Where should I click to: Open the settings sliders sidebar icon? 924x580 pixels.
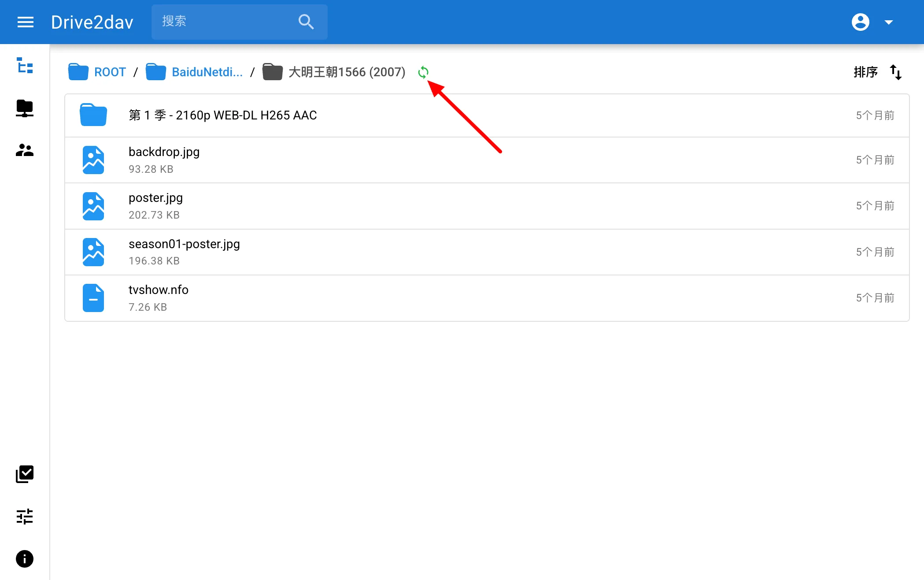pyautogui.click(x=25, y=517)
